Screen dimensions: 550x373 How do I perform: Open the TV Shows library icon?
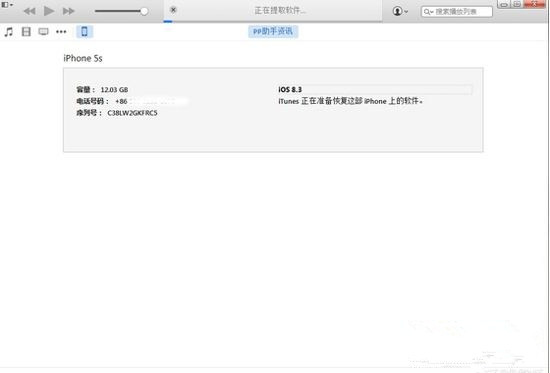click(x=43, y=32)
